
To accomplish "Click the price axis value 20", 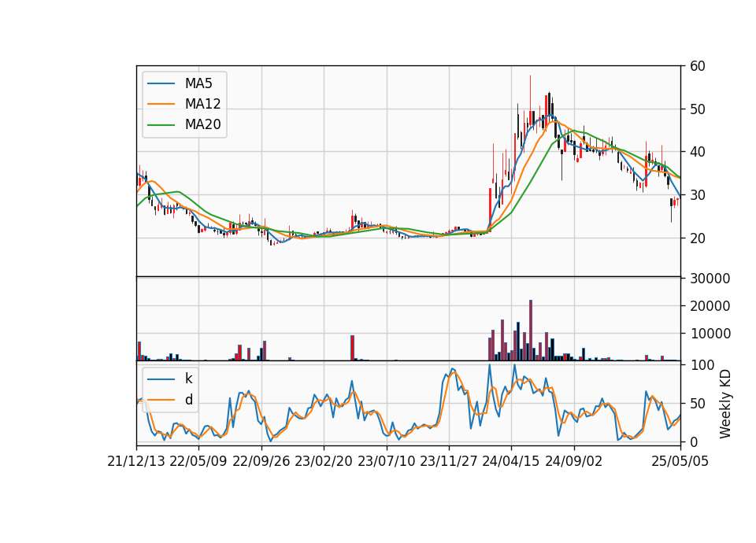I will pos(697,238).
